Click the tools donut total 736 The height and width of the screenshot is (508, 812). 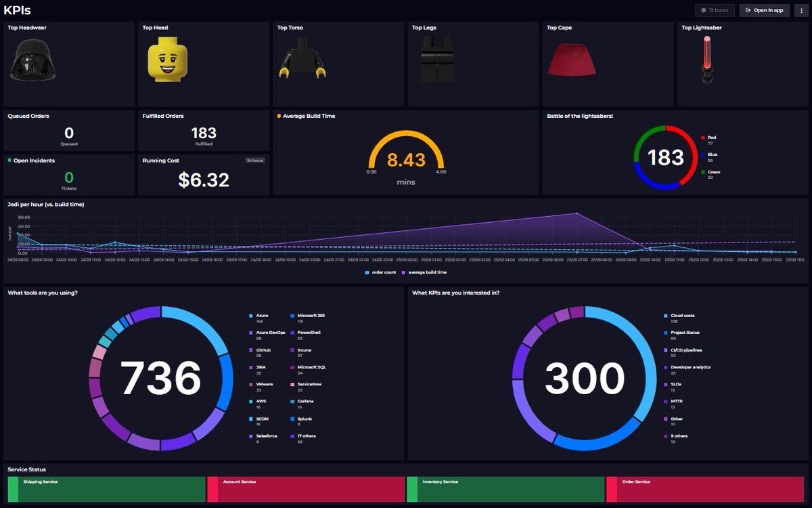tap(161, 378)
